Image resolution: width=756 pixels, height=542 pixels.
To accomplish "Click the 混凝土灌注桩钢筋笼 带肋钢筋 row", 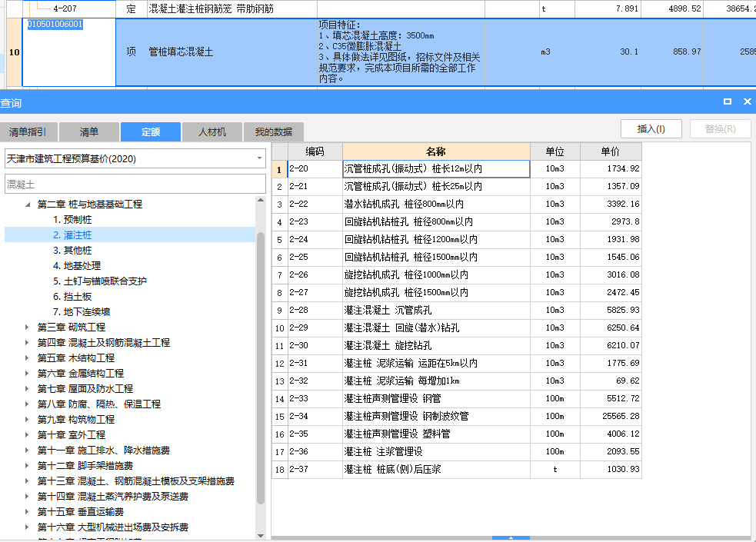I will [x=378, y=8].
